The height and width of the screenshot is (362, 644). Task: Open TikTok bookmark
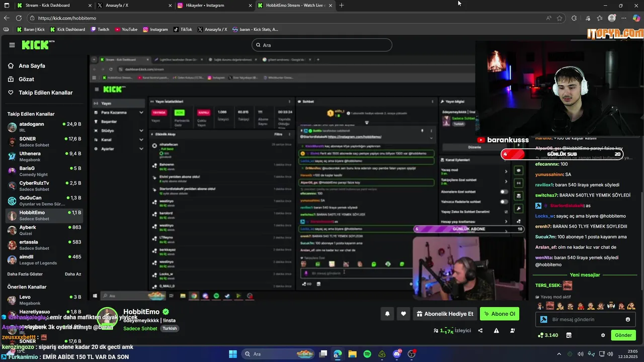(183, 29)
